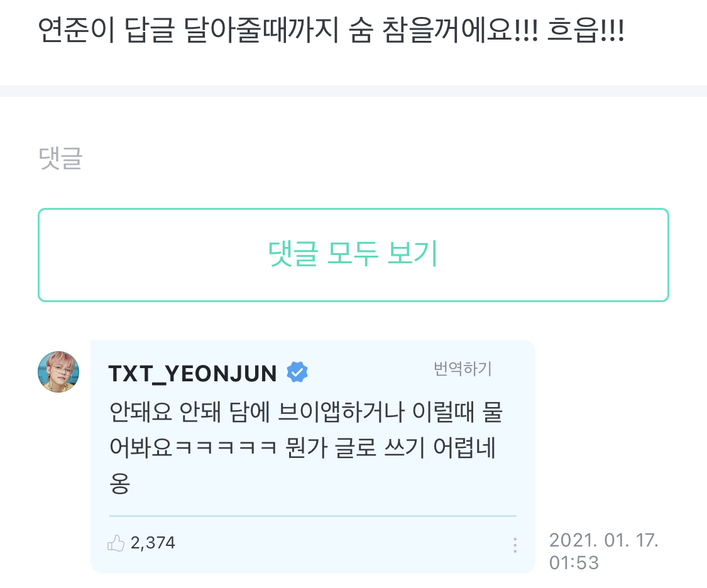Image resolution: width=707 pixels, height=588 pixels.
Task: Click the 2,374 like count
Action: point(153,543)
